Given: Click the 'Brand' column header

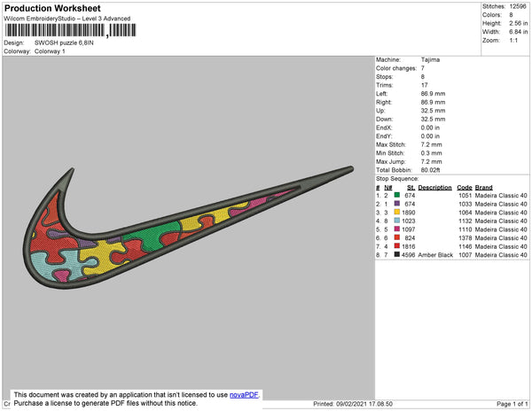Looking at the screenshot, I should [x=483, y=188].
